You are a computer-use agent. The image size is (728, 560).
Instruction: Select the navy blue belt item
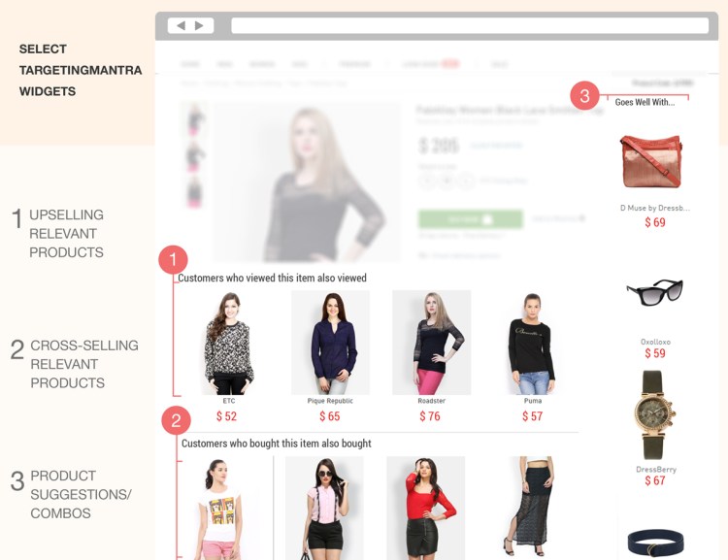(655, 543)
